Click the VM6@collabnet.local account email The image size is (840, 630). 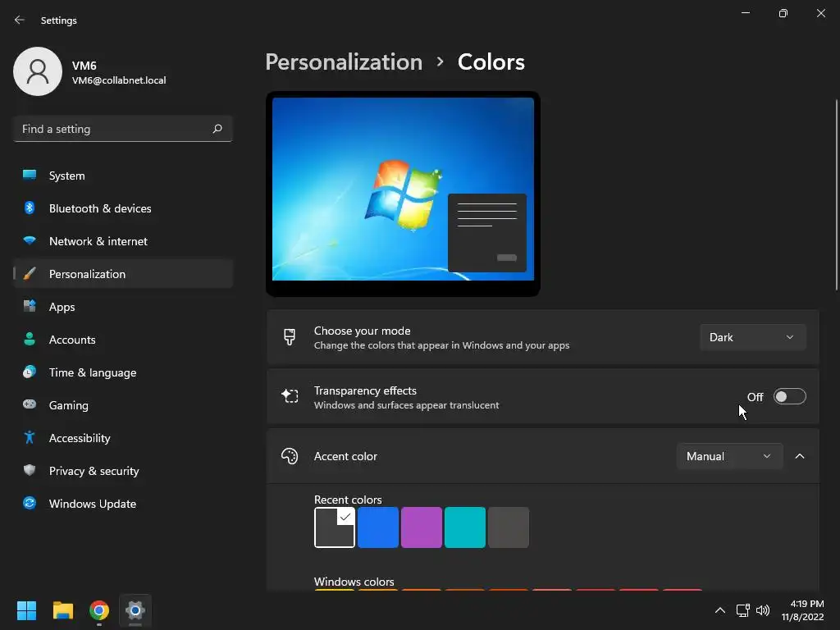tap(119, 80)
